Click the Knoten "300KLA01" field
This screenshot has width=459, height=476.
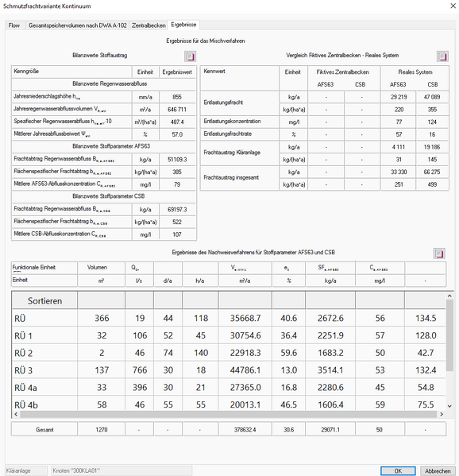pos(121,471)
